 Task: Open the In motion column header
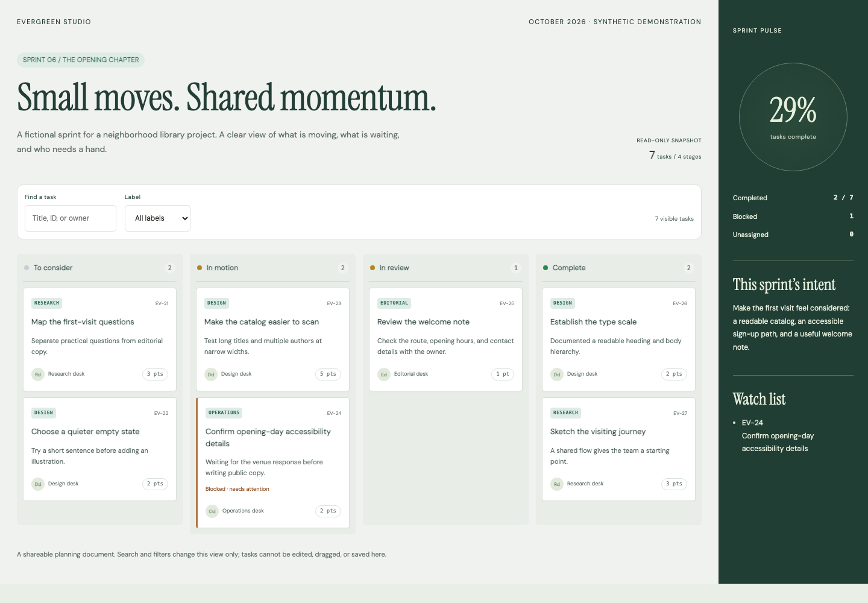tap(272, 268)
